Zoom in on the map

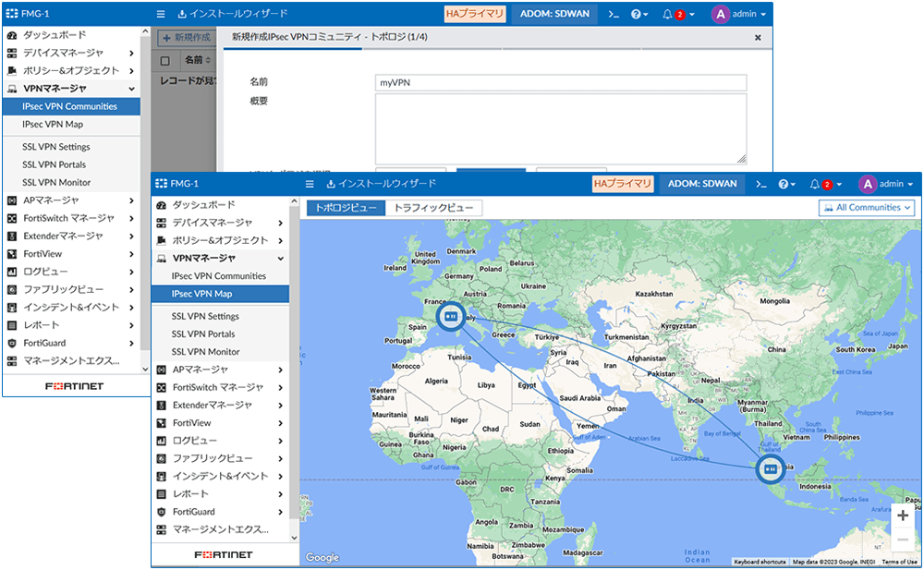point(902,515)
